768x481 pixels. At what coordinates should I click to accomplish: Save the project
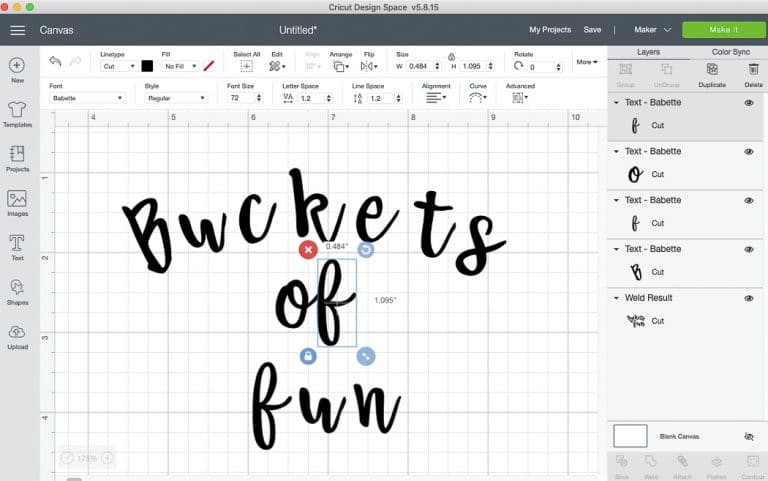tap(592, 30)
